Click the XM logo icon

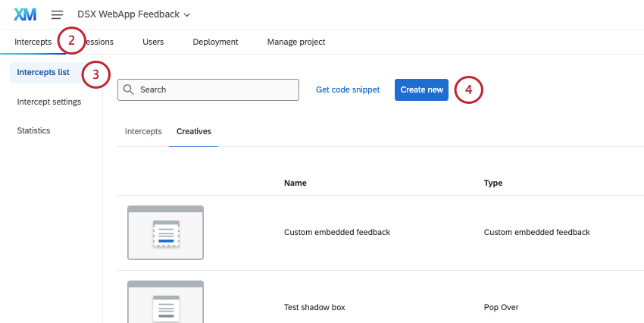coord(25,14)
